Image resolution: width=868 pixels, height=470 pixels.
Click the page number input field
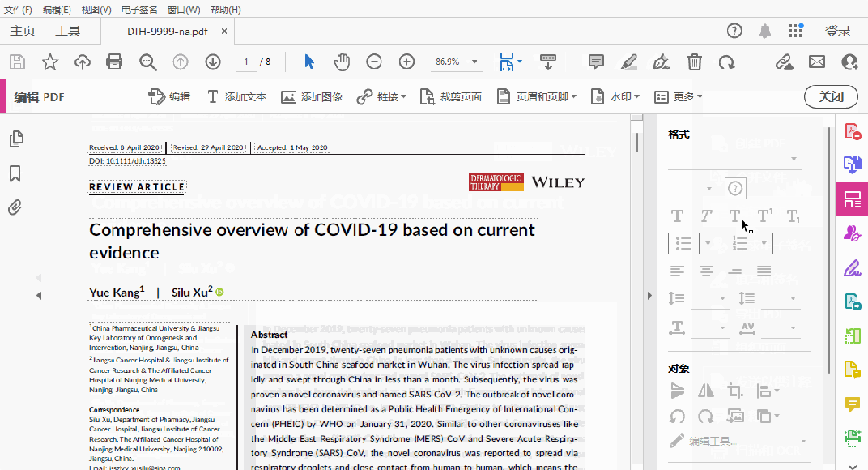246,62
